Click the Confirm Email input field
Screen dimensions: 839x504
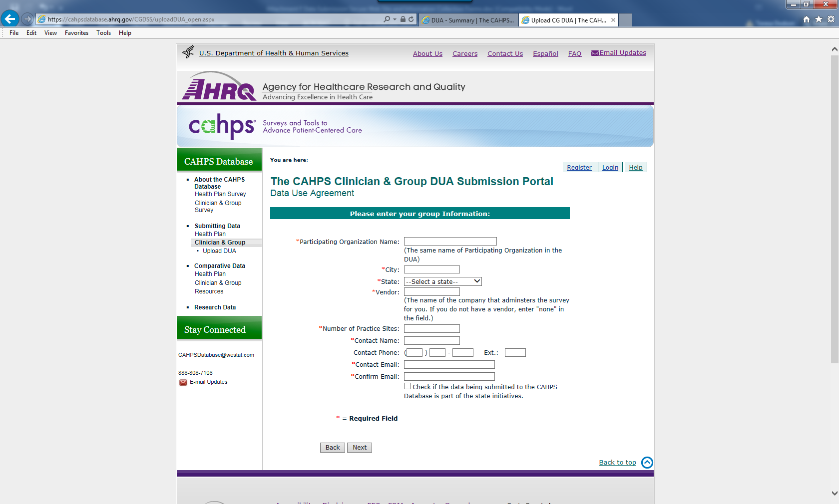coord(449,377)
